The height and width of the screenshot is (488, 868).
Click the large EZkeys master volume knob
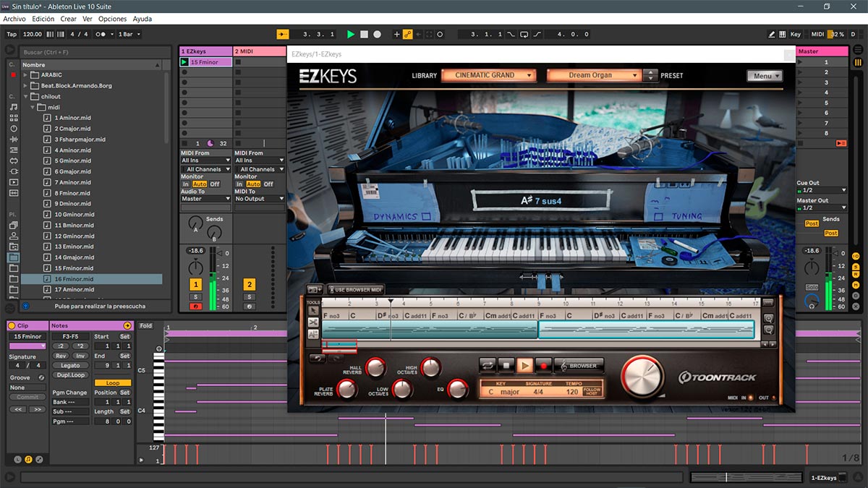(x=641, y=376)
